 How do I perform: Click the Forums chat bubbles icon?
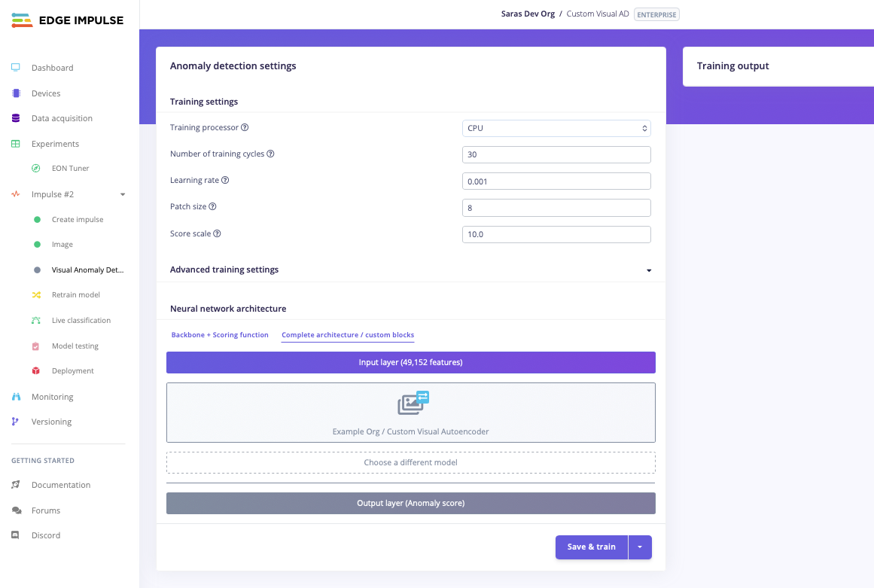click(16, 510)
